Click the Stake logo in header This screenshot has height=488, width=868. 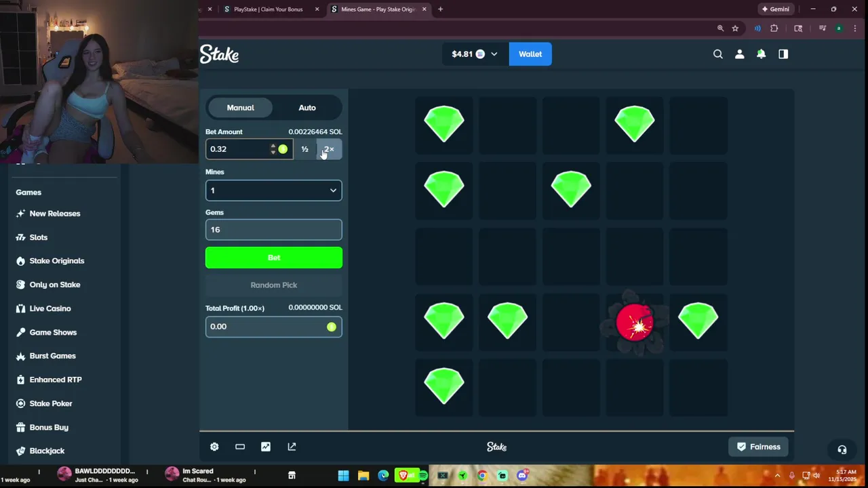tap(219, 54)
